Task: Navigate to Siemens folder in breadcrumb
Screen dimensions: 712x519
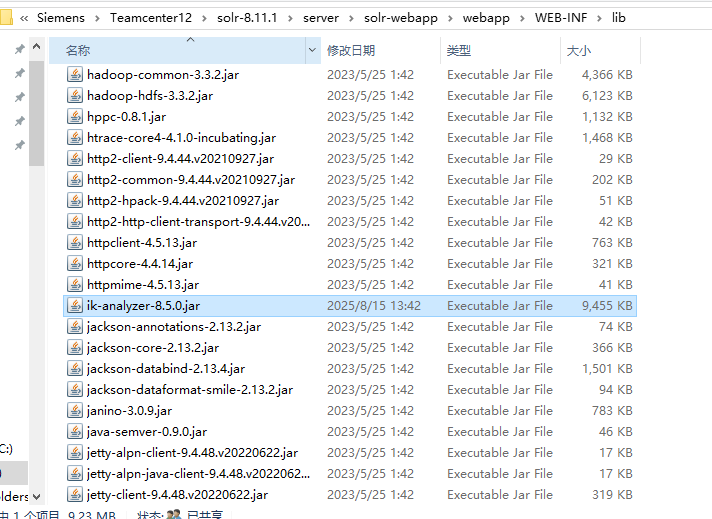Action: [61, 18]
